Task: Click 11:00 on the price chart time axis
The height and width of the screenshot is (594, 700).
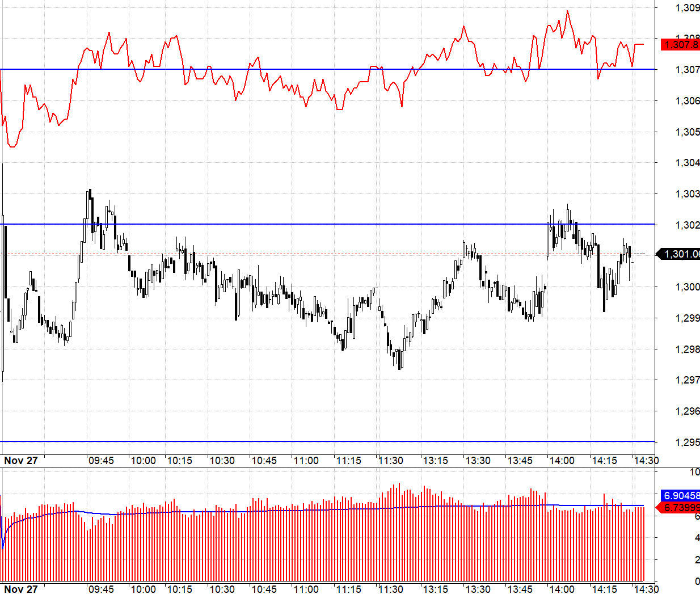Action: pyautogui.click(x=306, y=461)
